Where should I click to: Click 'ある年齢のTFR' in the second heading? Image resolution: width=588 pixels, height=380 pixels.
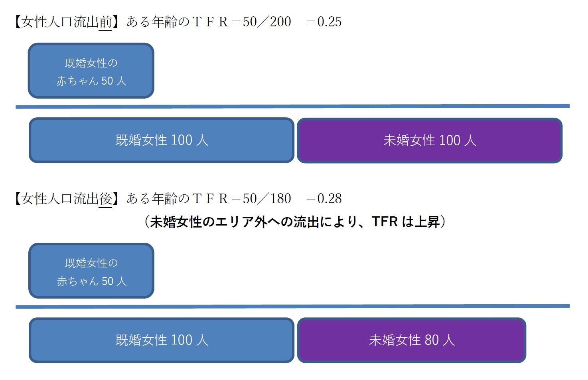tap(178, 198)
